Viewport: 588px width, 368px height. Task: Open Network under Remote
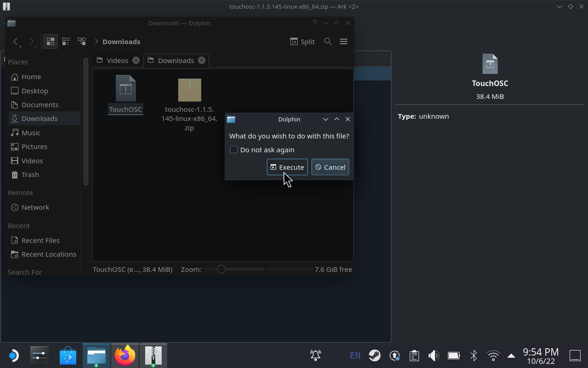[44, 207]
